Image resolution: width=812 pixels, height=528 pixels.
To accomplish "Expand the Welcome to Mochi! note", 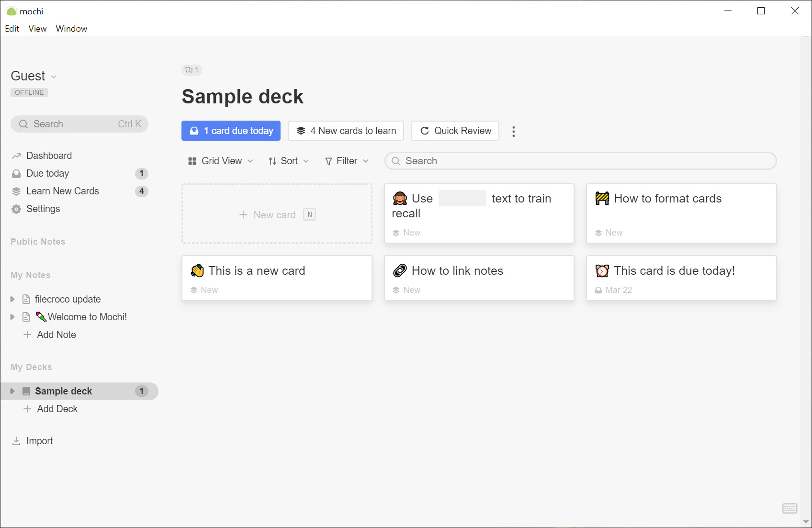I will pos(12,317).
